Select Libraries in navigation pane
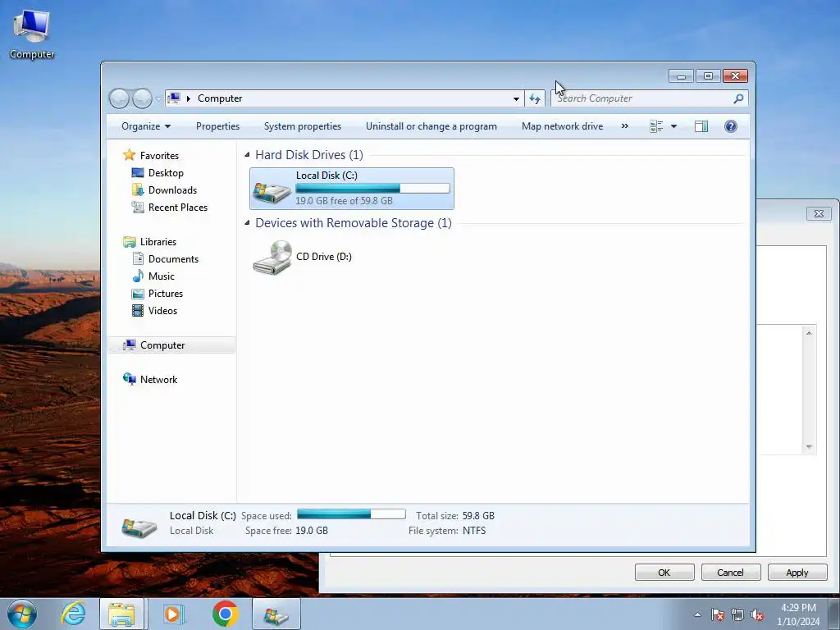The image size is (840, 630). (158, 242)
